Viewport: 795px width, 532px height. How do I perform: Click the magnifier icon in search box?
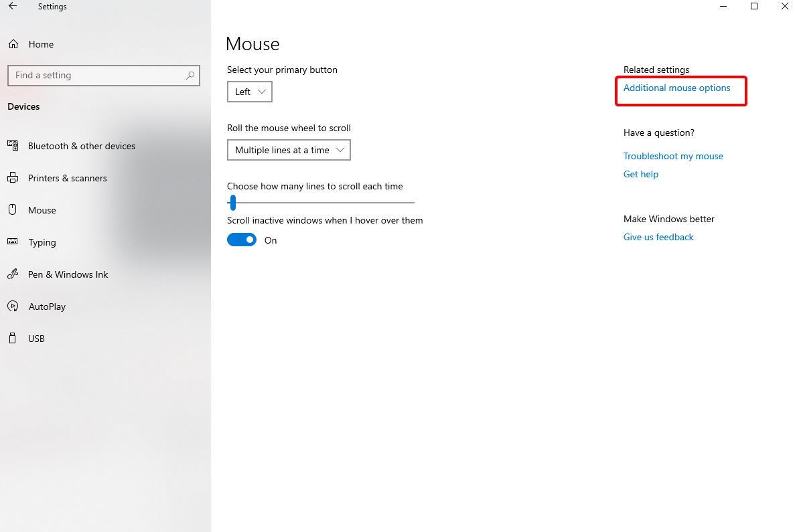pyautogui.click(x=190, y=76)
